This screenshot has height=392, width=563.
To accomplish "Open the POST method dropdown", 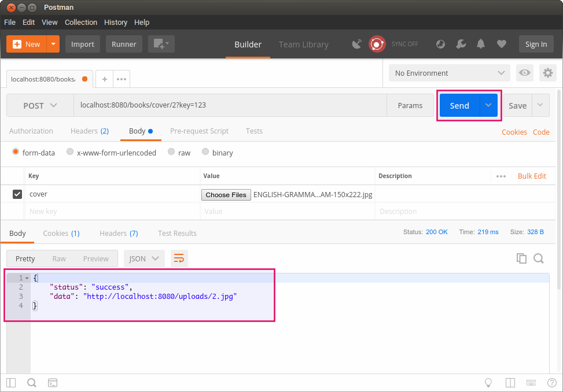I will 40,105.
